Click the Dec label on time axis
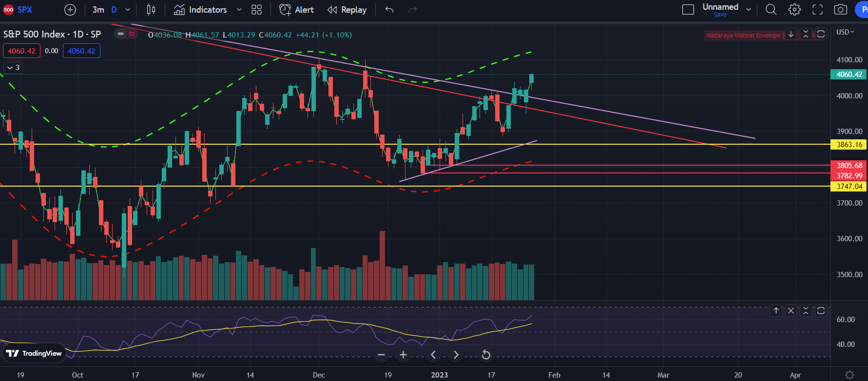This screenshot has height=381, width=868. tap(319, 375)
